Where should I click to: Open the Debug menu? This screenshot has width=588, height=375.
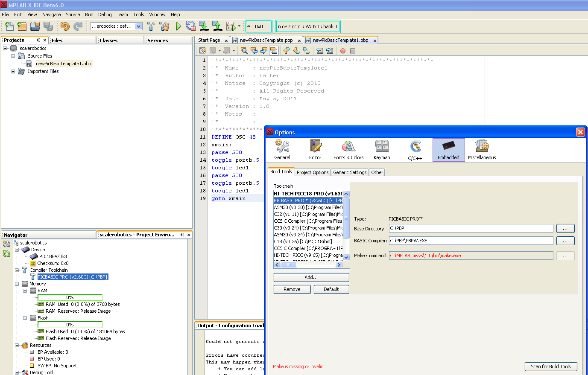[x=105, y=15]
